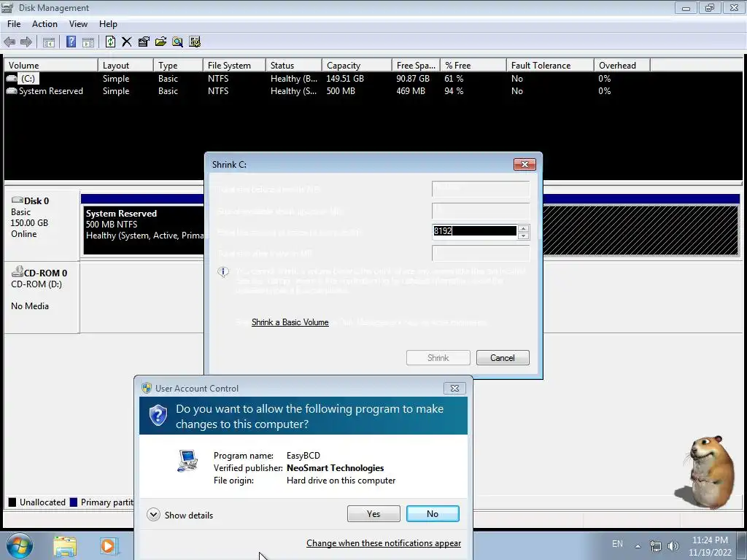Image resolution: width=747 pixels, height=560 pixels.
Task: Click the Disk 0 label panel
Action: [x=42, y=225]
